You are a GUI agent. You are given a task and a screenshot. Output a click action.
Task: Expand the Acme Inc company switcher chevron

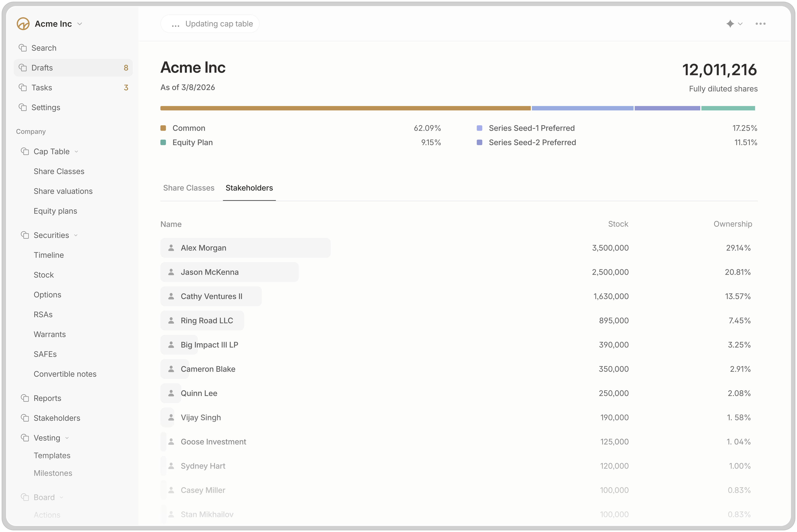tap(80, 24)
